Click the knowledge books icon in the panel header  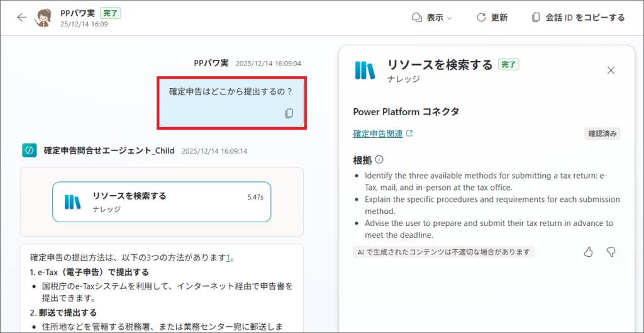coord(365,71)
